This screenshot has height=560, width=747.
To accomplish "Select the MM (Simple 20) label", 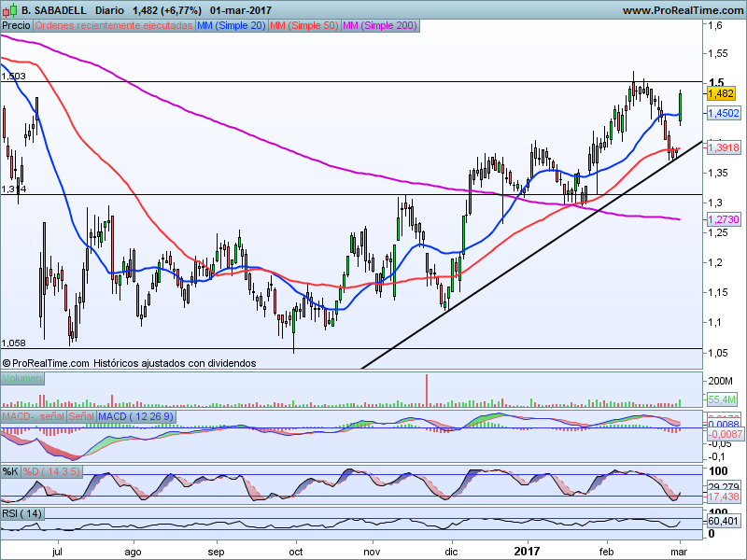I will [232, 26].
